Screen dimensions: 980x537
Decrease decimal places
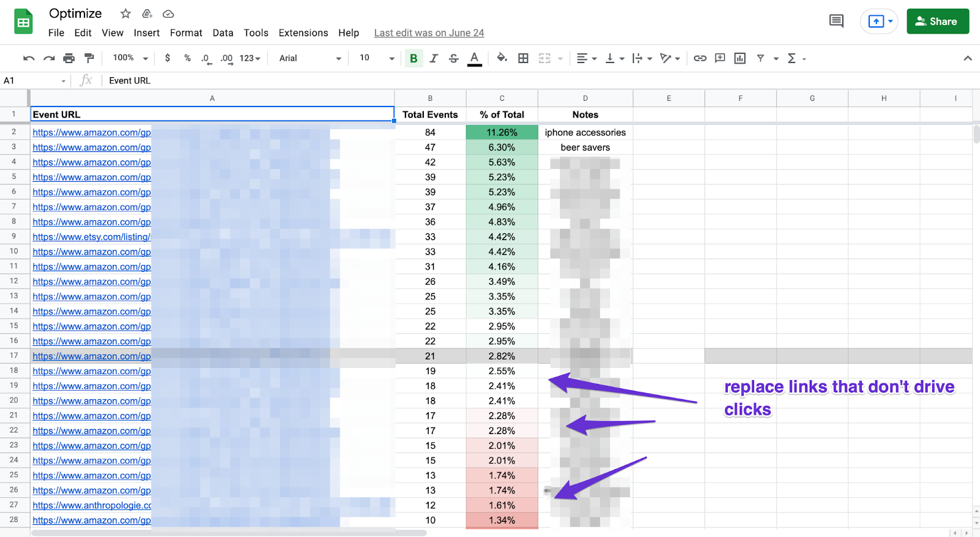pos(206,59)
